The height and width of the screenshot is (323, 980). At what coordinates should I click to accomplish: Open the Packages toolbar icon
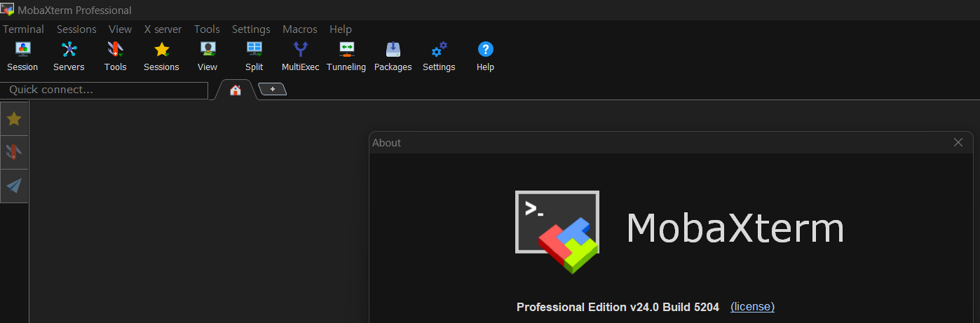coord(393,56)
